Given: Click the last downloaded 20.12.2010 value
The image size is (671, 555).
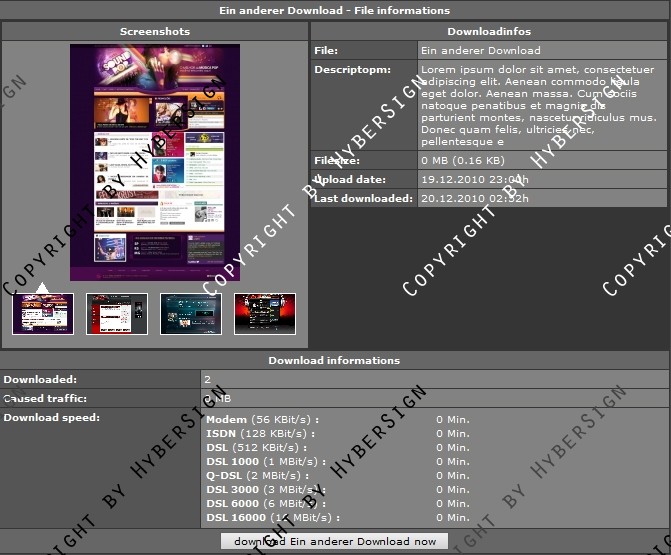Looking at the screenshot, I should [474, 198].
